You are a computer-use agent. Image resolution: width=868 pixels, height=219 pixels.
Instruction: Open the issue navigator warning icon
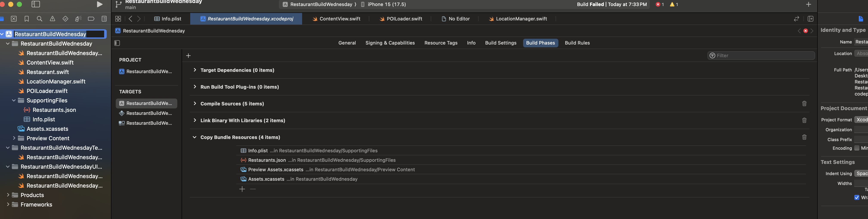click(x=53, y=19)
